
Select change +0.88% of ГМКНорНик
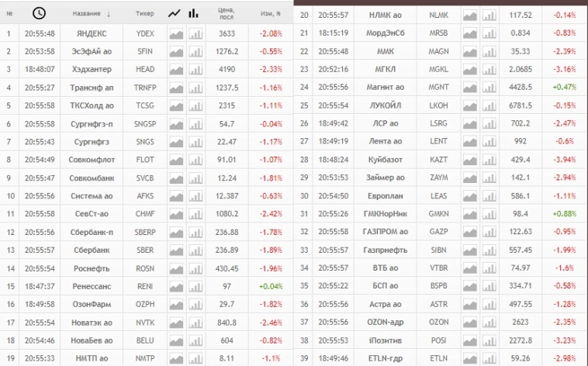tap(565, 214)
